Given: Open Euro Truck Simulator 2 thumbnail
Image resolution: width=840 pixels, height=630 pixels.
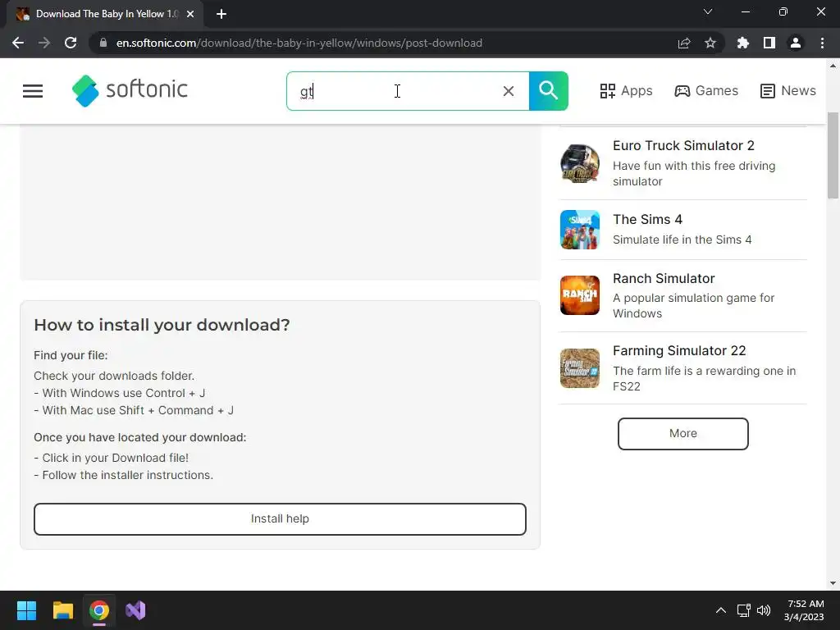Looking at the screenshot, I should click(x=580, y=163).
